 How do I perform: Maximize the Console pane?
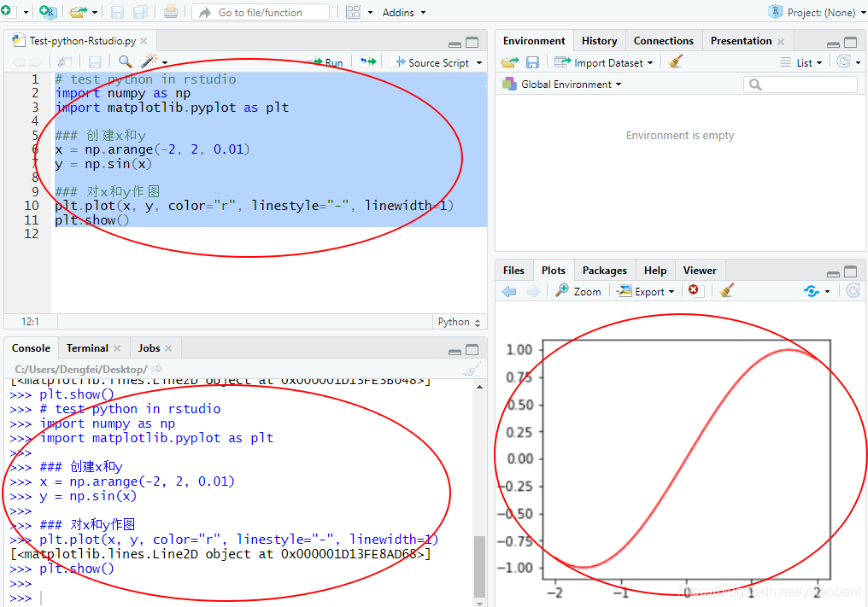(472, 350)
